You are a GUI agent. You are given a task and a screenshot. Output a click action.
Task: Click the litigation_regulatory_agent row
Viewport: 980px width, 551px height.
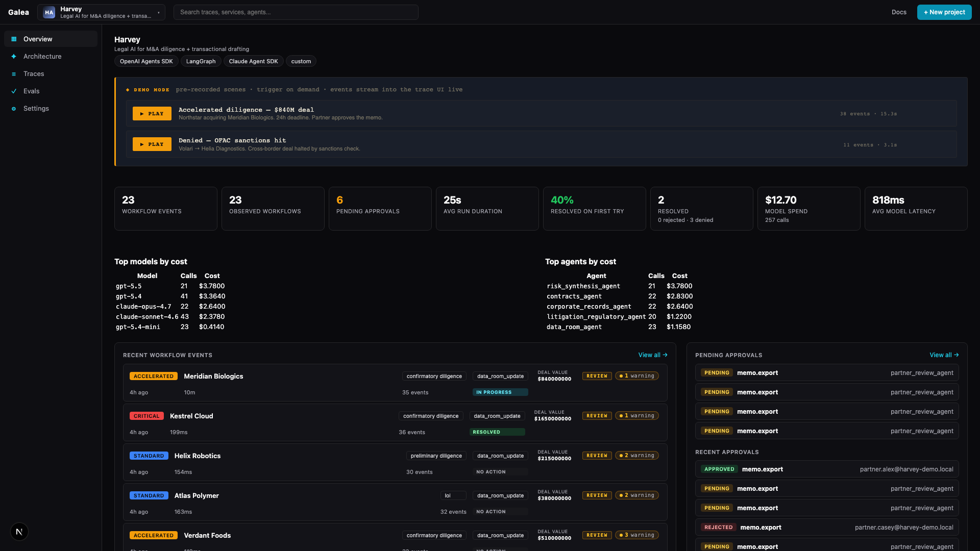[620, 317]
